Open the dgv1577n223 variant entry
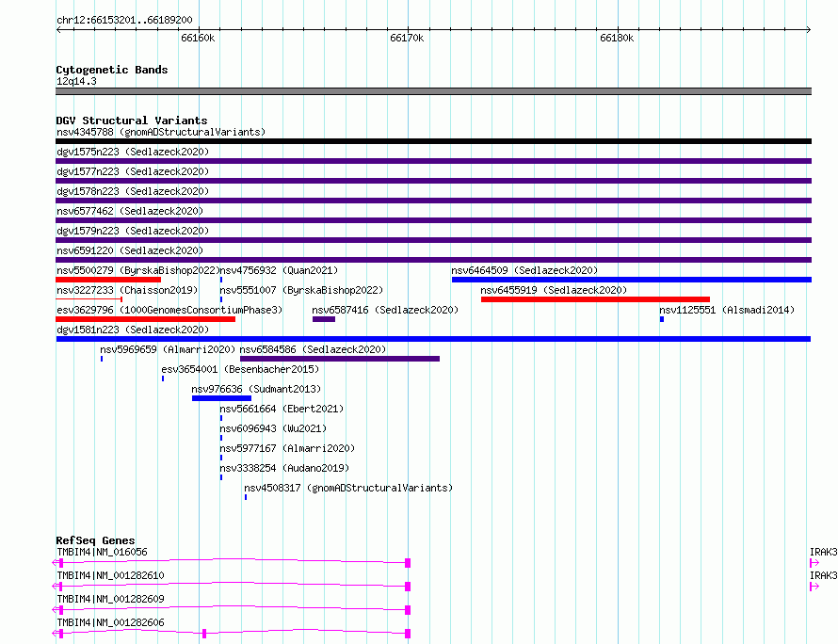This screenshot has height=644, width=838. click(133, 171)
